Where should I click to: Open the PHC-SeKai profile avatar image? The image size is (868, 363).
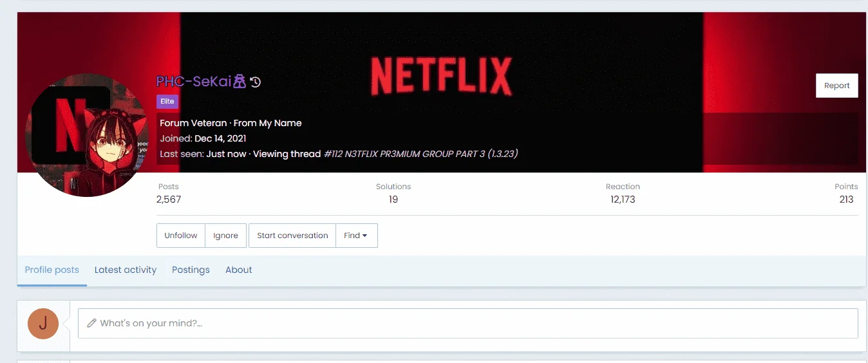pyautogui.click(x=86, y=135)
